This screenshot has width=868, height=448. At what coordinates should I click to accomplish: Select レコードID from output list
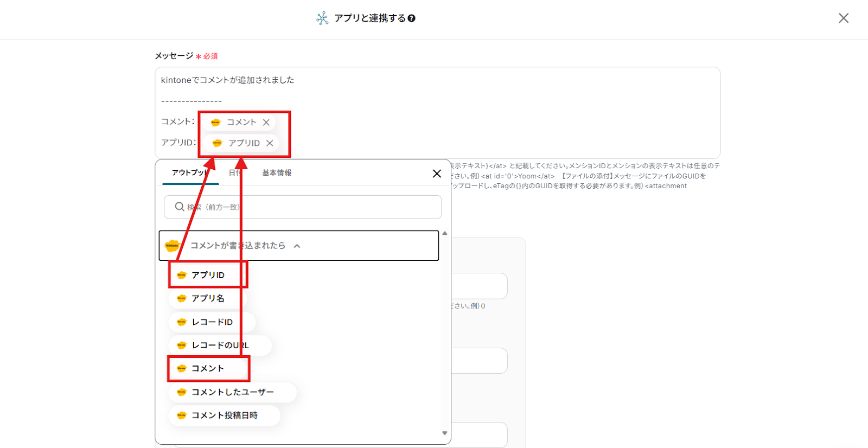pyautogui.click(x=212, y=322)
